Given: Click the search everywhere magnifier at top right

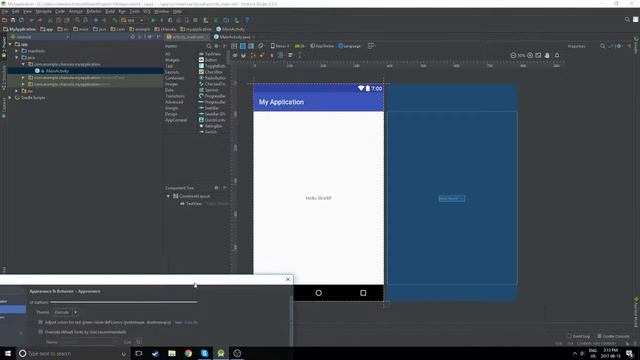Looking at the screenshot, I should point(627,20).
